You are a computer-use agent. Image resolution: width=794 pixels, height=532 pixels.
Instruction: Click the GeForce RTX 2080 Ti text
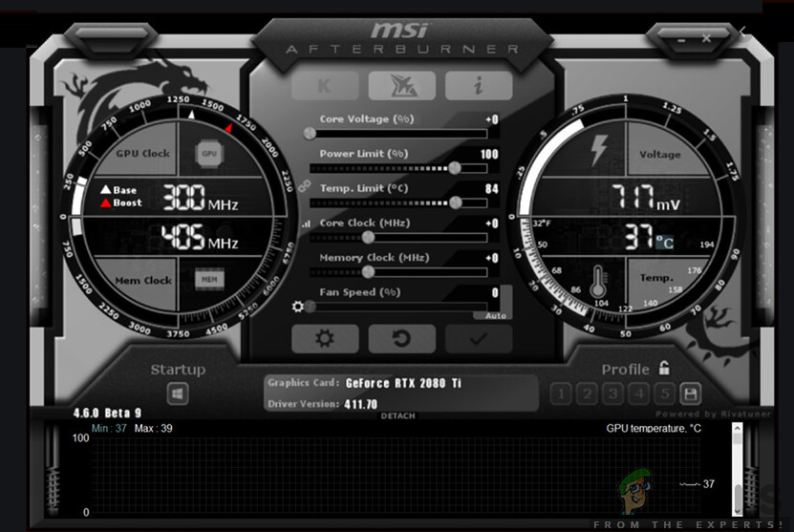click(403, 383)
